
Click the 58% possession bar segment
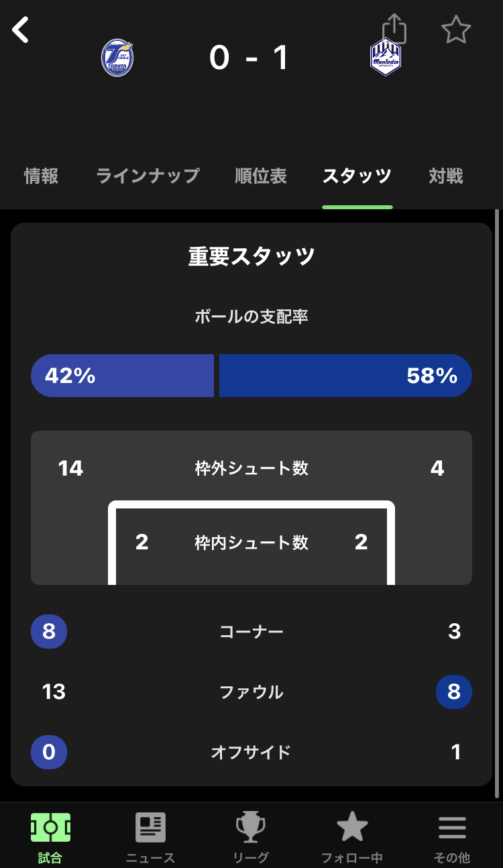point(345,376)
